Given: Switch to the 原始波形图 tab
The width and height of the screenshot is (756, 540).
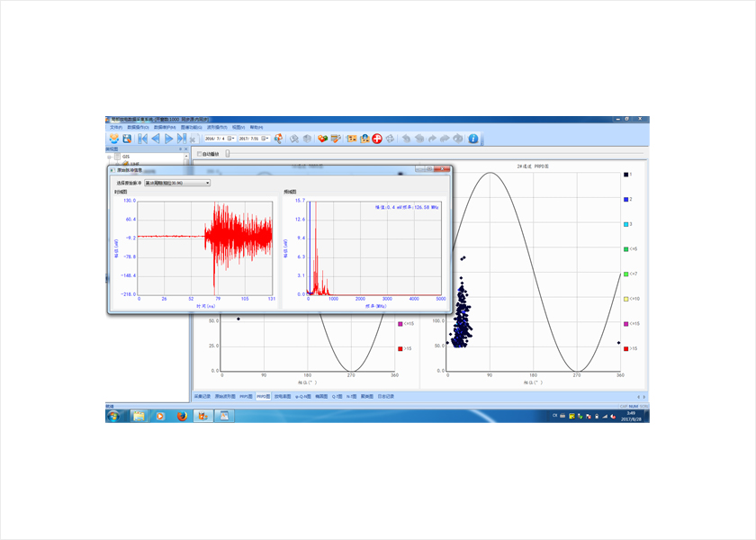Looking at the screenshot, I should [x=225, y=396].
